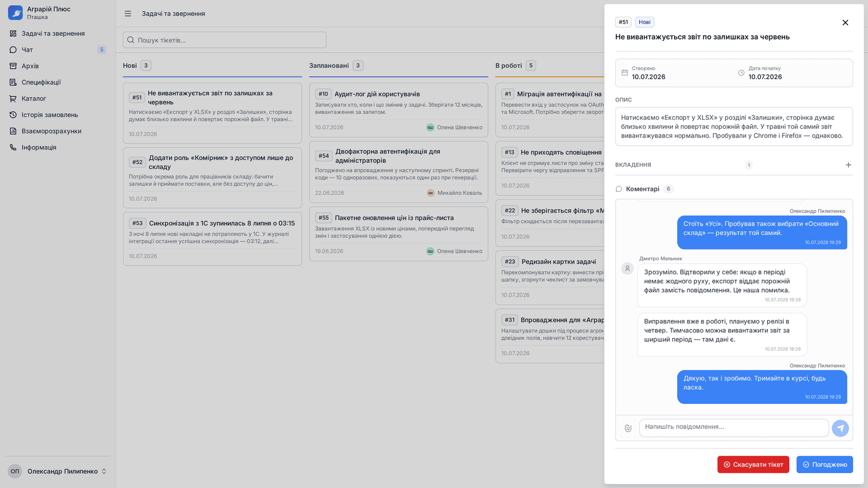Click Дмитро Мельник avatar in comments
The image size is (868, 488).
[628, 268]
